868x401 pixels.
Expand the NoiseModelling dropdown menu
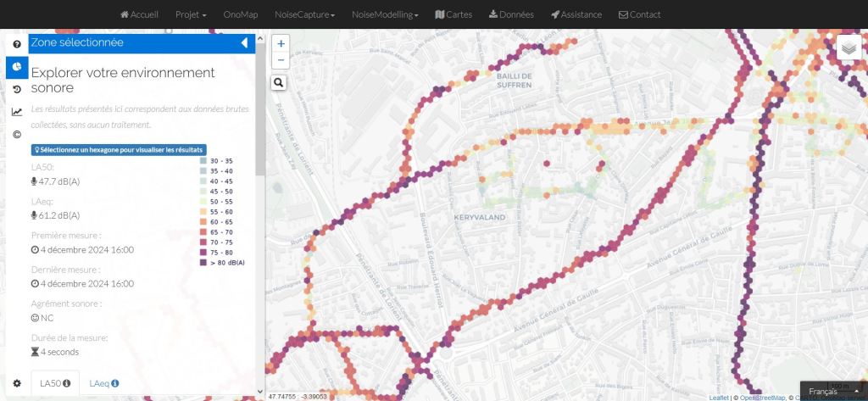tap(385, 14)
